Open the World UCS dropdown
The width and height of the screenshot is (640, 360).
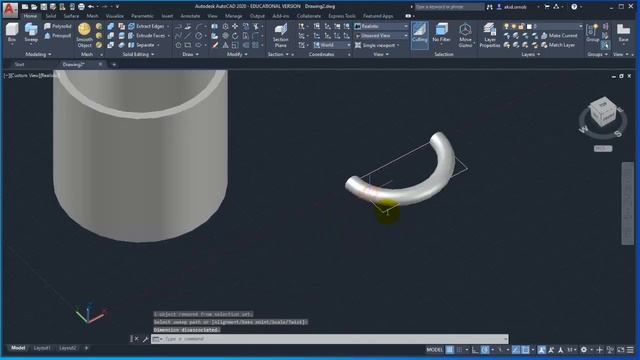click(332, 45)
